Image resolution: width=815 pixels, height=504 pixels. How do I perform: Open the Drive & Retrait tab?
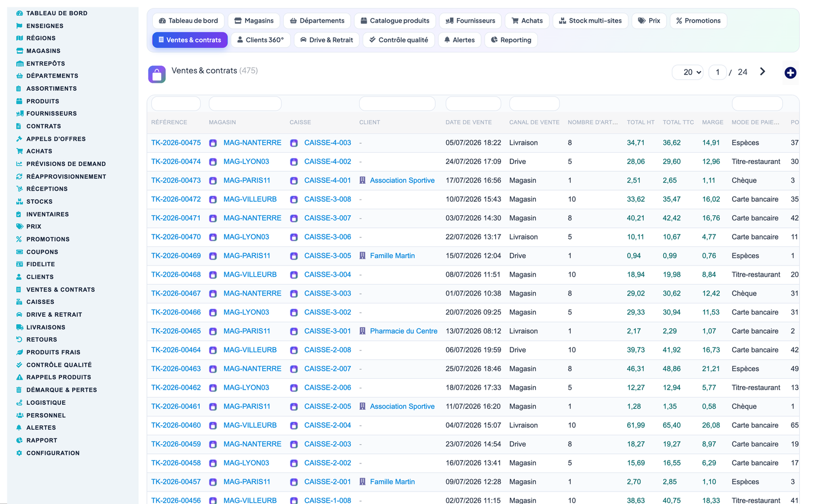(x=327, y=40)
